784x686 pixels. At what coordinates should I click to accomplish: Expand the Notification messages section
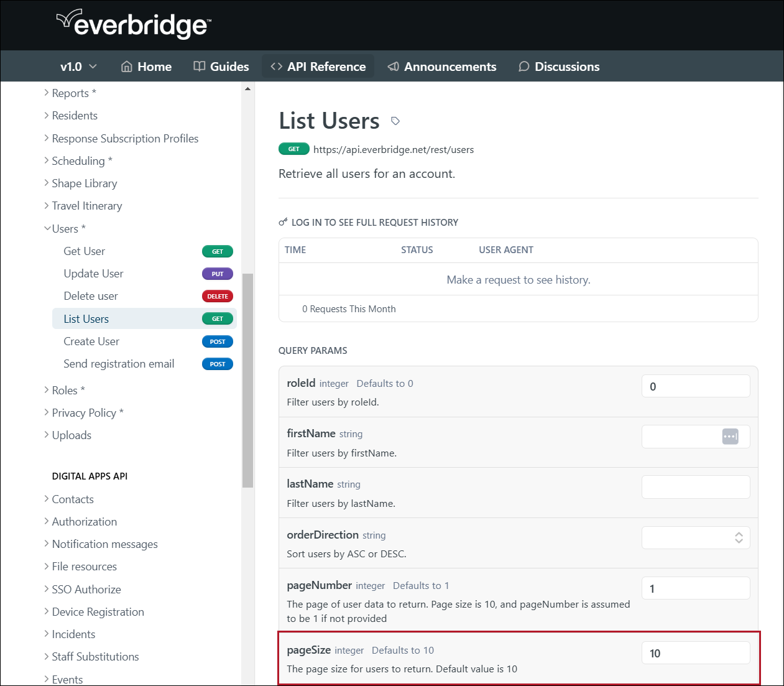(x=101, y=544)
